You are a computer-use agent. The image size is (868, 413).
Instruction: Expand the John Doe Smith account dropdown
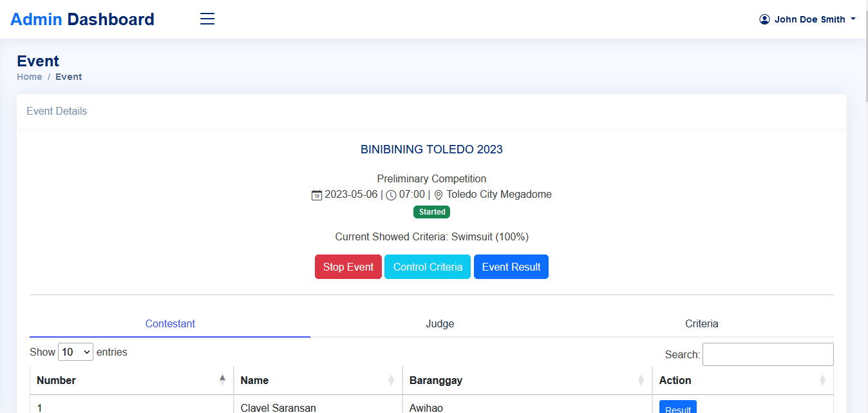[x=807, y=19]
